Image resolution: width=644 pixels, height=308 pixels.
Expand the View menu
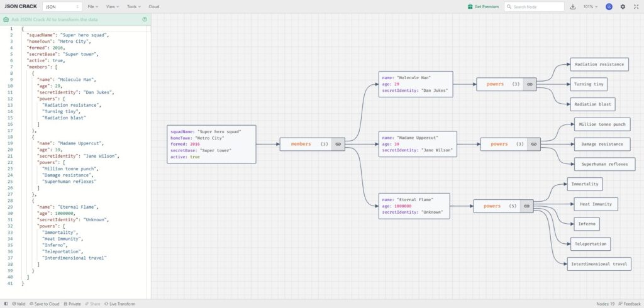[x=113, y=6]
